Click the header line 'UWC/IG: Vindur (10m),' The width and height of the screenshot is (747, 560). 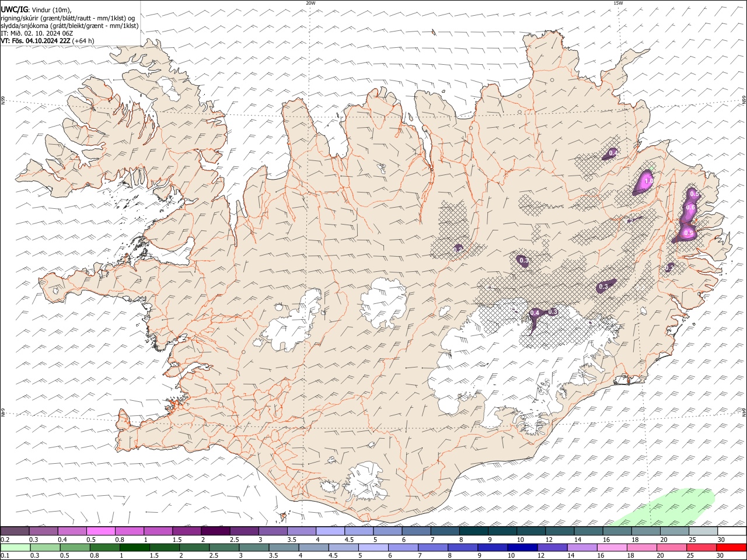(36, 10)
